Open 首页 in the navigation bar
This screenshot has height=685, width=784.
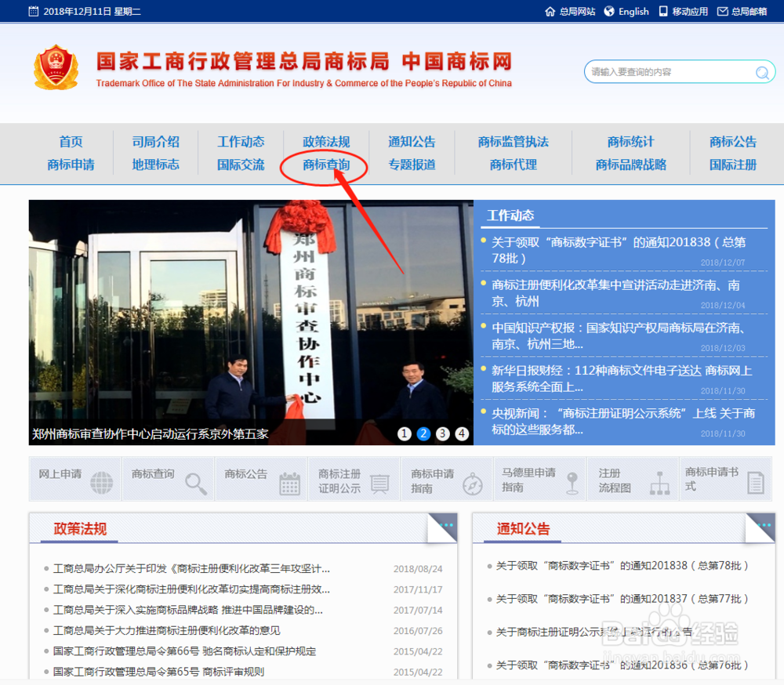pos(71,142)
